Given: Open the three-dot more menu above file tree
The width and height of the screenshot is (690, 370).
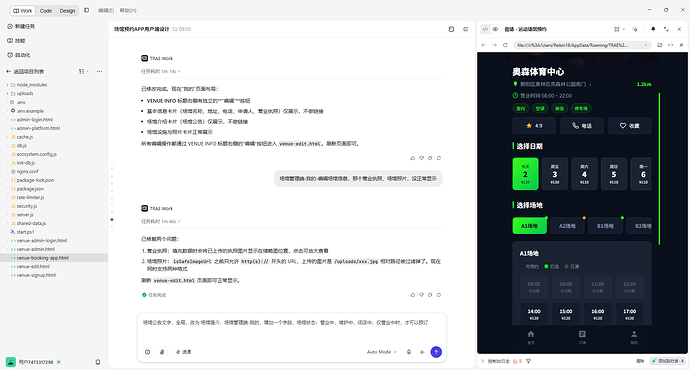Looking at the screenshot, I should pyautogui.click(x=99, y=71).
